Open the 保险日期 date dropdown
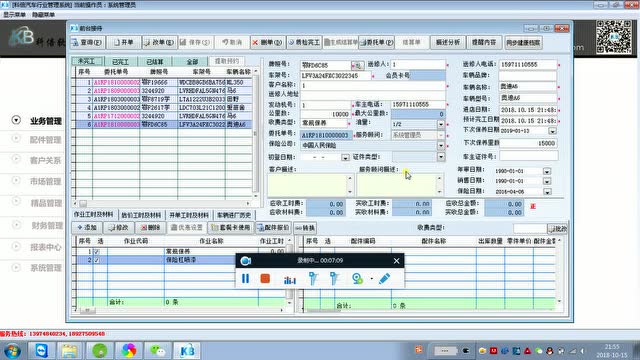640x360 pixels. 547,191
